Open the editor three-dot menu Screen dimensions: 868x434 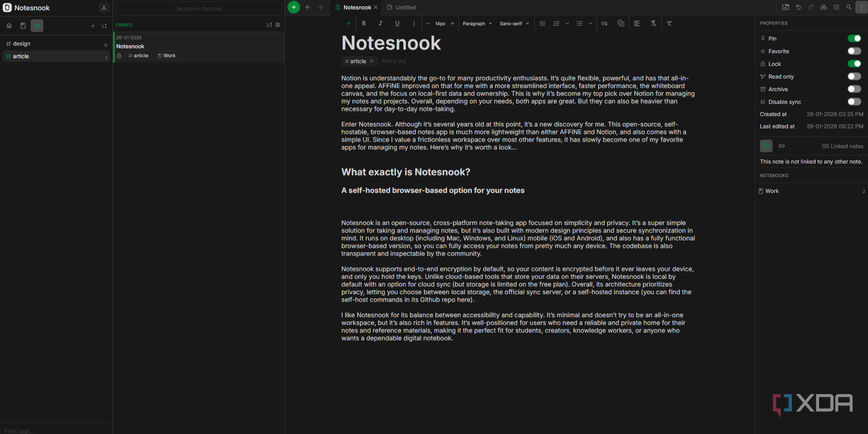point(862,7)
